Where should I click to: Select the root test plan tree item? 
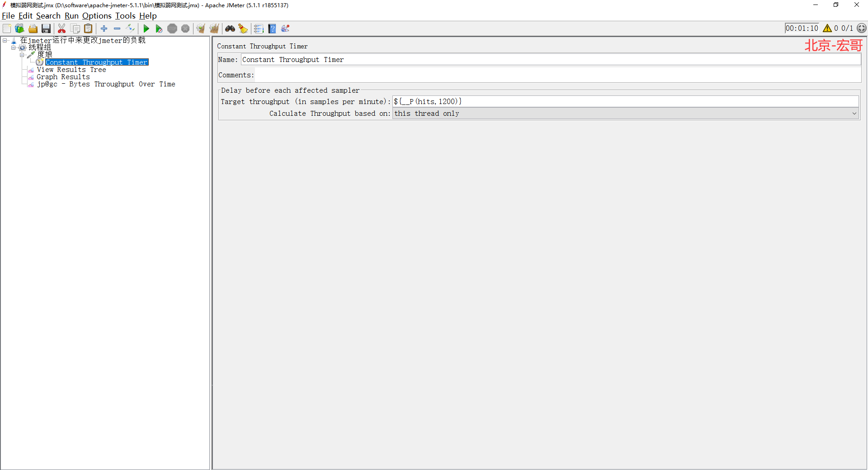(83, 40)
